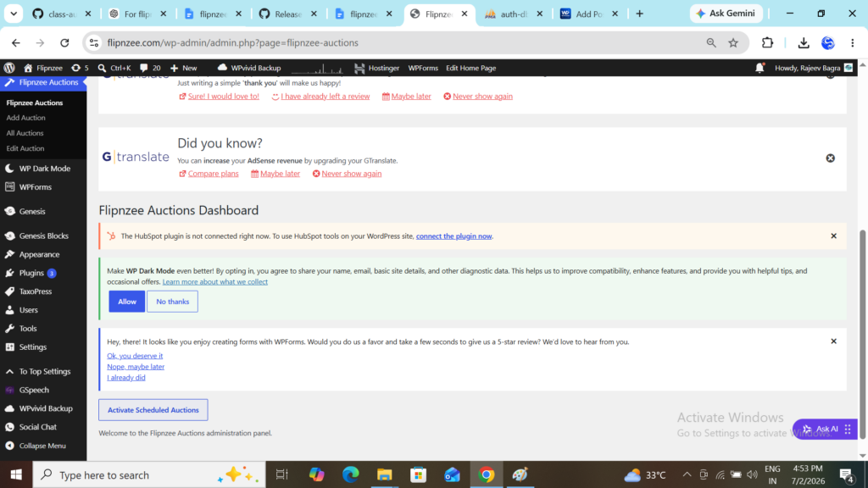
Task: Click 'Never show again' in the review notice
Action: [482, 97]
